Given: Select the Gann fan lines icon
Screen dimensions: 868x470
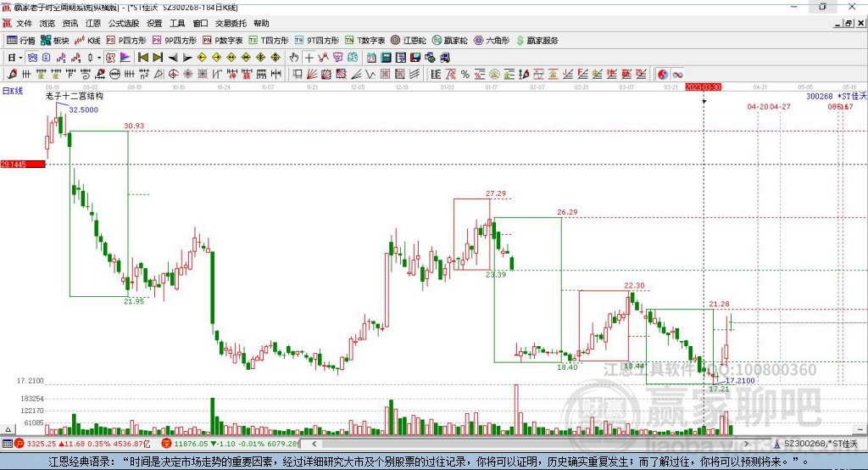Looking at the screenshot, I should 312,75.
